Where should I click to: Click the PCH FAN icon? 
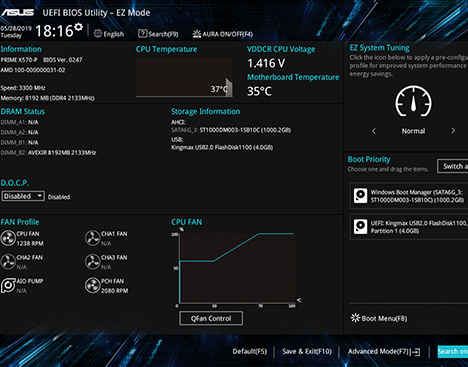point(92,286)
